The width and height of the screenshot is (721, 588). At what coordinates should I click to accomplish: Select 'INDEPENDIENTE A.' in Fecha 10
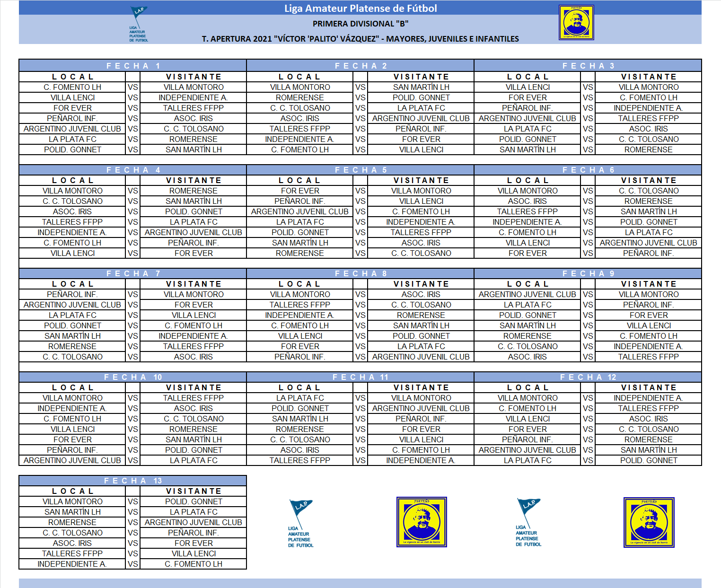72,408
